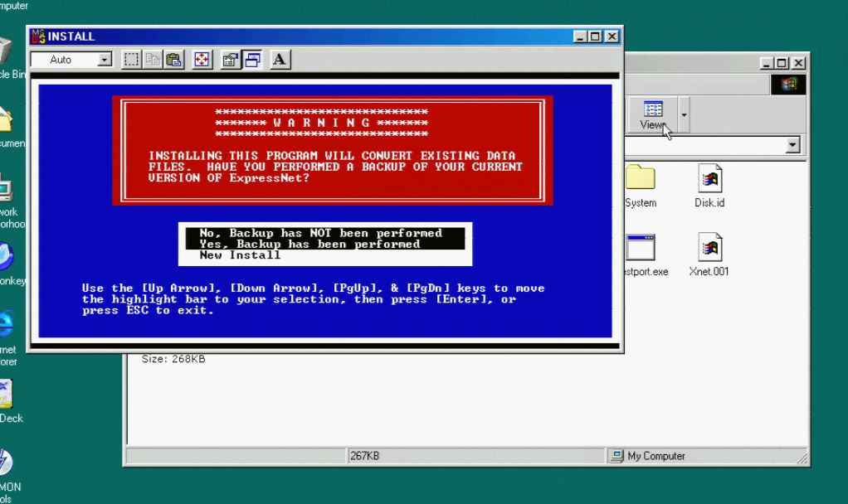
Task: Select the System folder icon
Action: (640, 178)
